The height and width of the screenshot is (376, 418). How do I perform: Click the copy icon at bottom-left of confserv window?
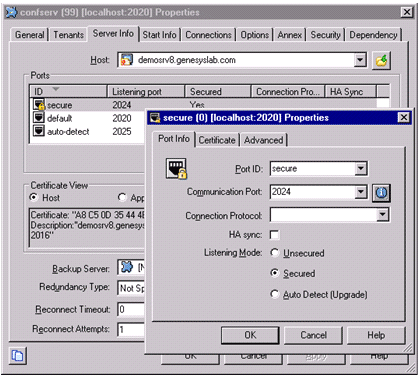coord(18,355)
